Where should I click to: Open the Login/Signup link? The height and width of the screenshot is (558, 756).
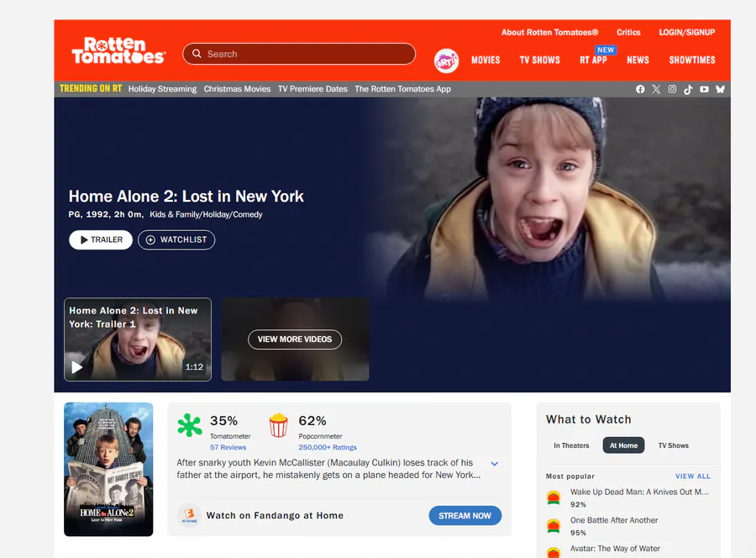686,32
